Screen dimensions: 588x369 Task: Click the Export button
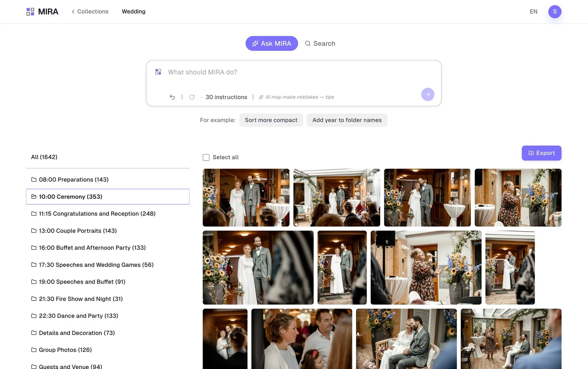541,153
